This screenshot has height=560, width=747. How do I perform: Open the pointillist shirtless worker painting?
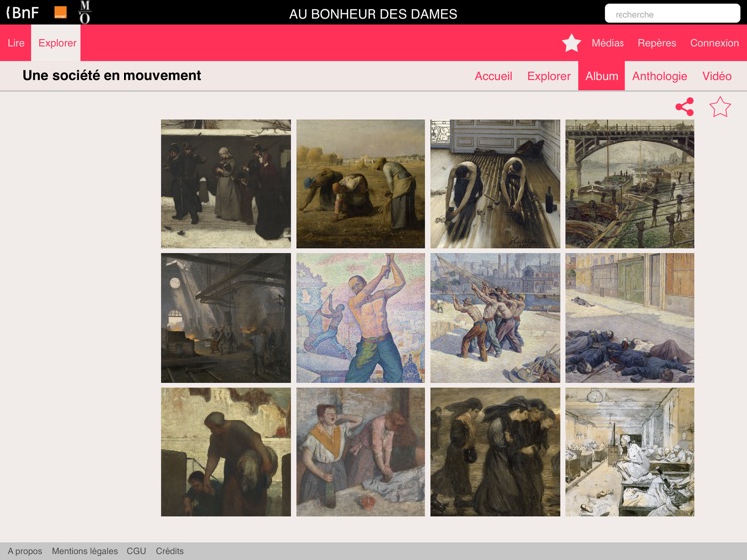pyautogui.click(x=361, y=318)
